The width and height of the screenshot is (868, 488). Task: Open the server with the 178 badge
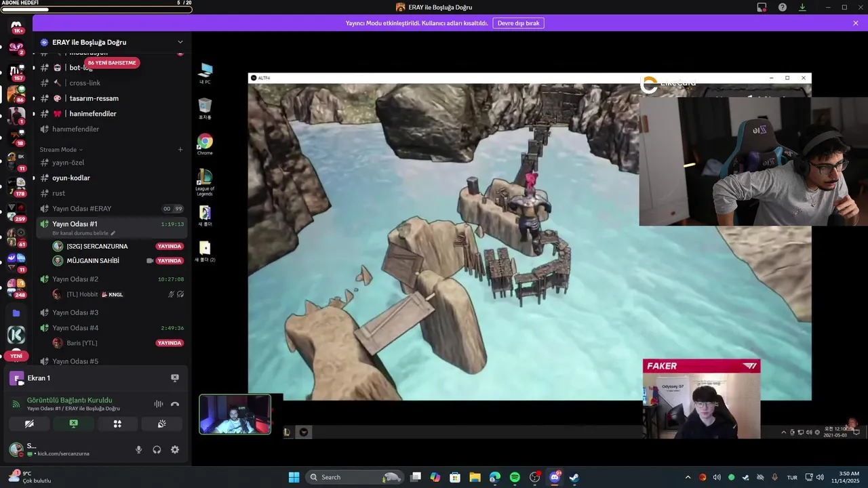coord(16,186)
